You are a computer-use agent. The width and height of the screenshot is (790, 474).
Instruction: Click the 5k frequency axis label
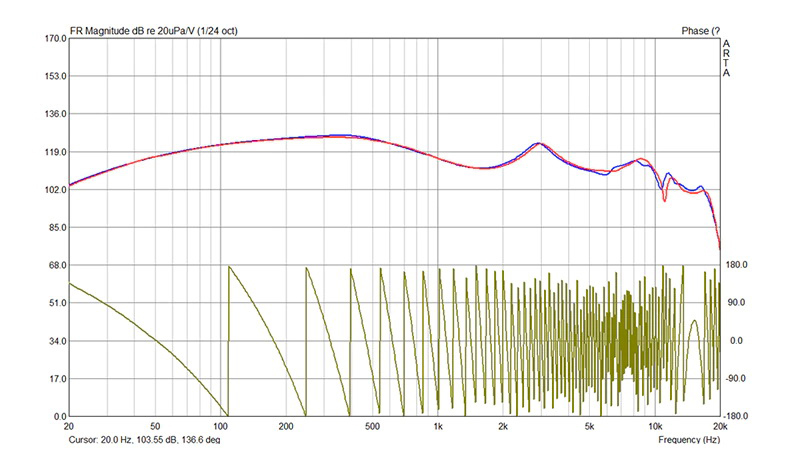(589, 426)
